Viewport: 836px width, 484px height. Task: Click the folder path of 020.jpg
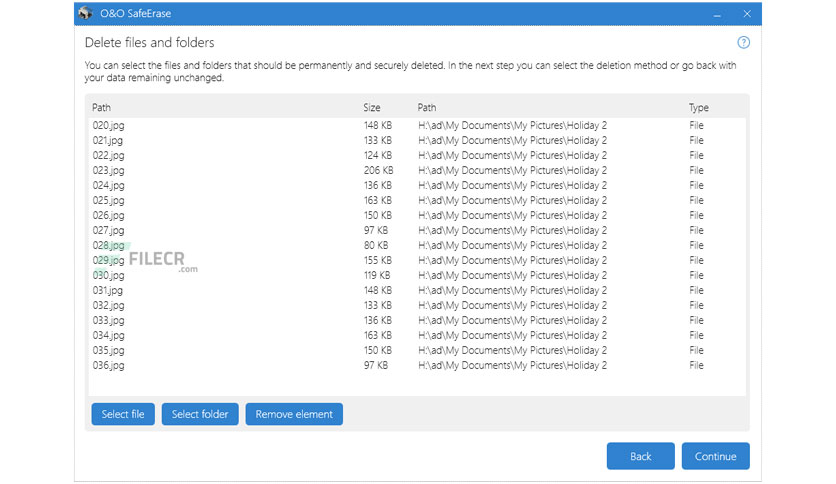[x=512, y=125]
